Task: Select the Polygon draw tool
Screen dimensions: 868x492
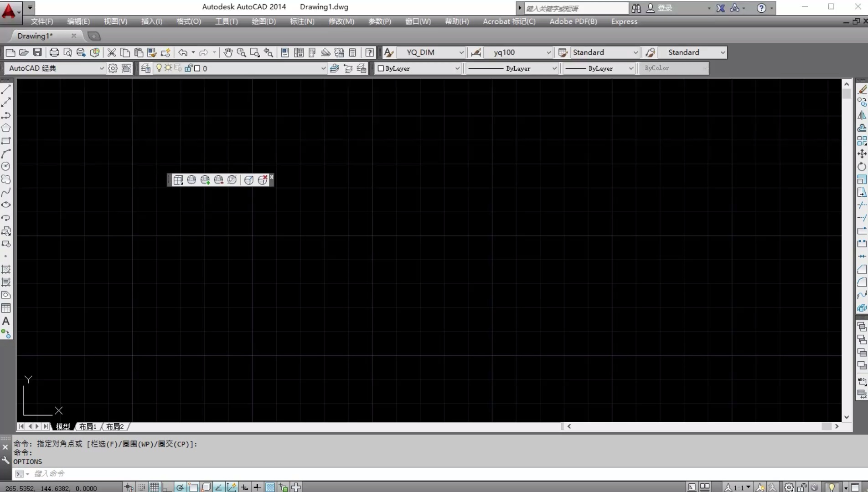Action: (x=6, y=128)
